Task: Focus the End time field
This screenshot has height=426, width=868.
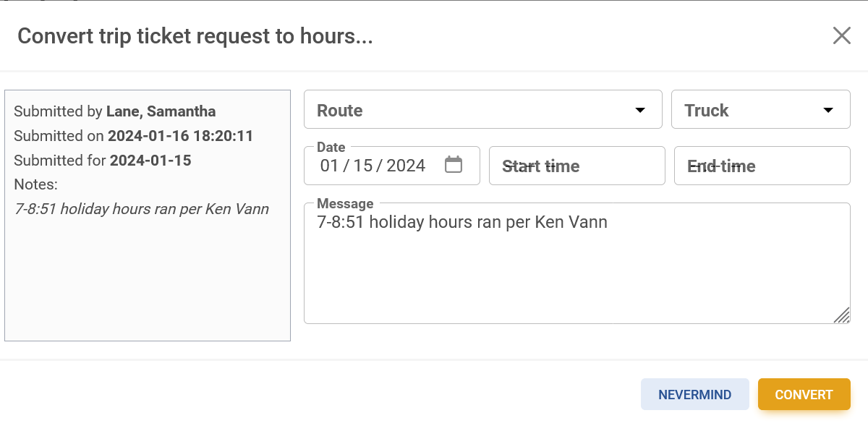Action: coord(762,166)
